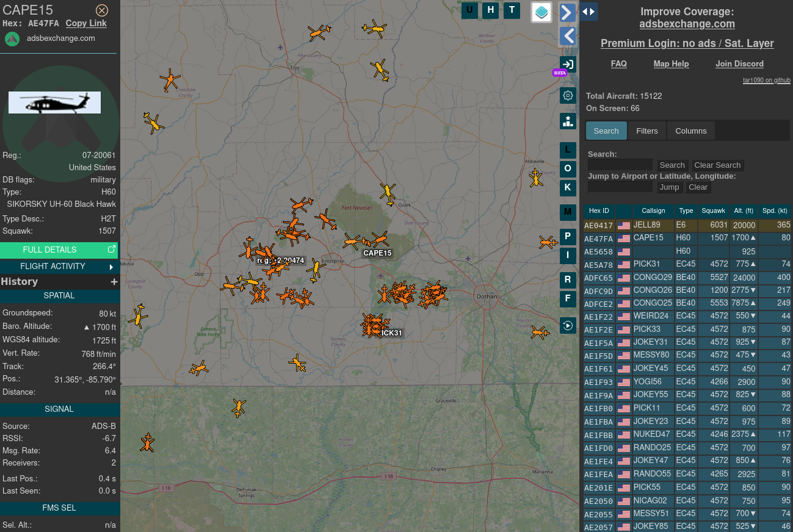This screenshot has height=532, width=793.
Task: Start the replay playback button
Action: click(568, 325)
